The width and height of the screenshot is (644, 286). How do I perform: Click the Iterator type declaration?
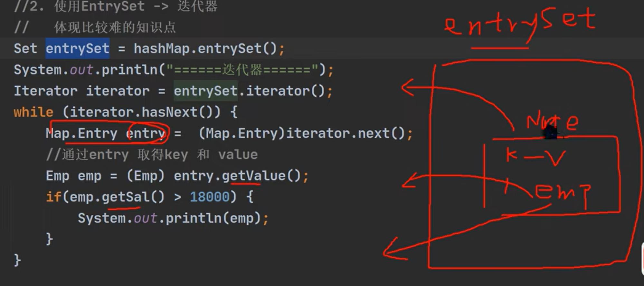[x=45, y=91]
